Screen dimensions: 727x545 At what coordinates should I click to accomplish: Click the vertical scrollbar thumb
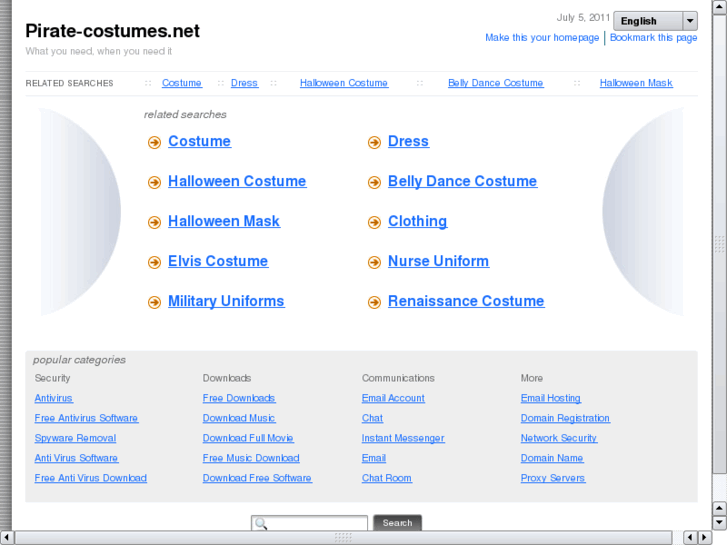pos(720,244)
